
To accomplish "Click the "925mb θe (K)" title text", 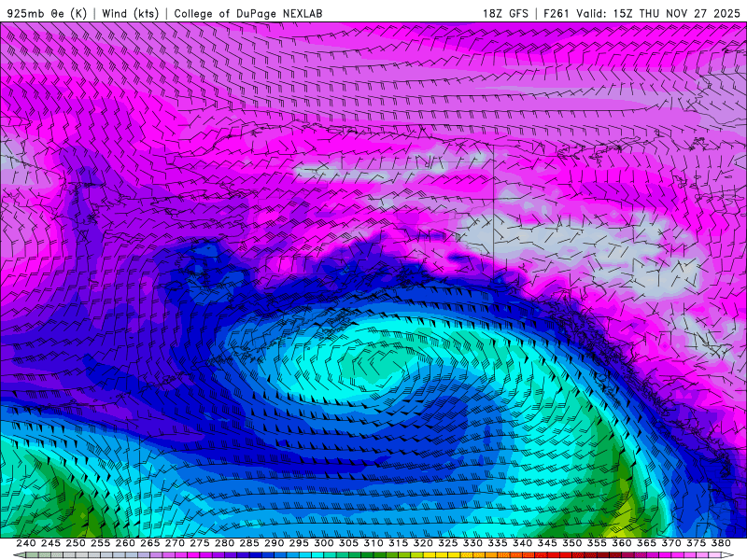I will pos(46,13).
